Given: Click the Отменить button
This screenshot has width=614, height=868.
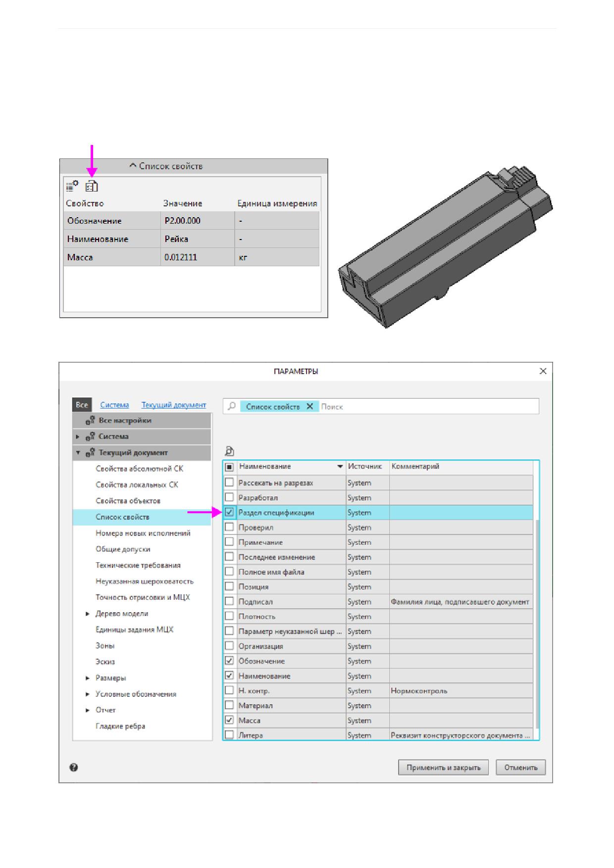Looking at the screenshot, I should [521, 768].
